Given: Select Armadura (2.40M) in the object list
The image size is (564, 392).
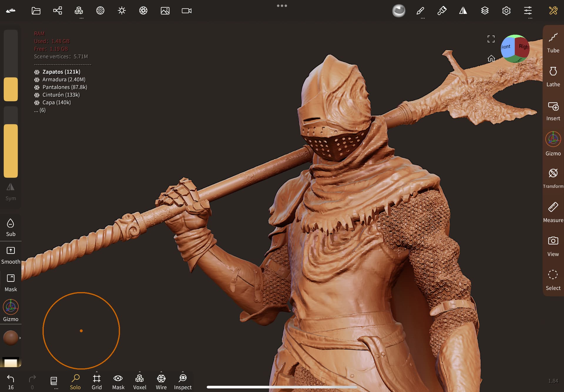Looking at the screenshot, I should (x=63, y=80).
